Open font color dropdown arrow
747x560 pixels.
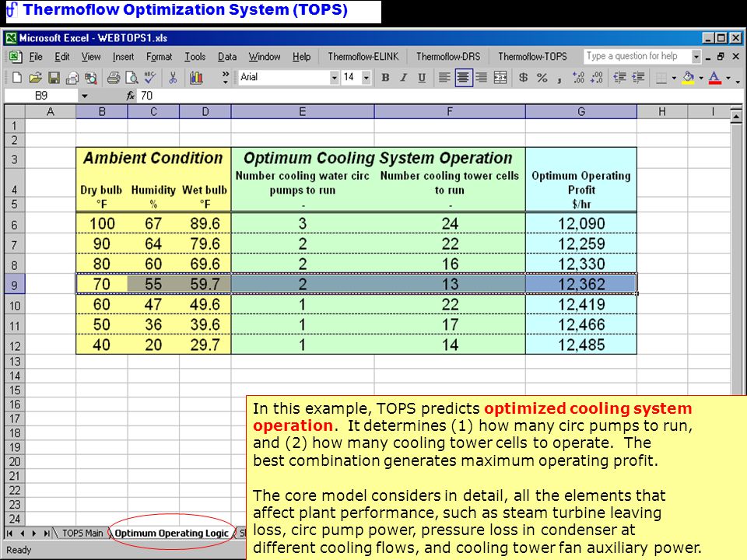[x=728, y=78]
